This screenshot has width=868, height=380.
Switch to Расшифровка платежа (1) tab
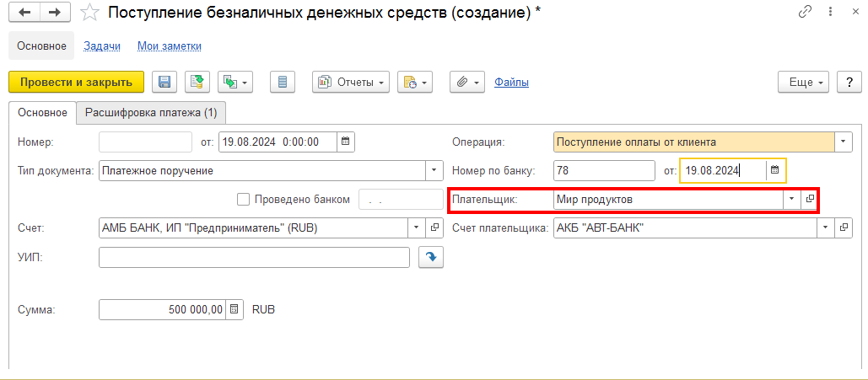151,112
